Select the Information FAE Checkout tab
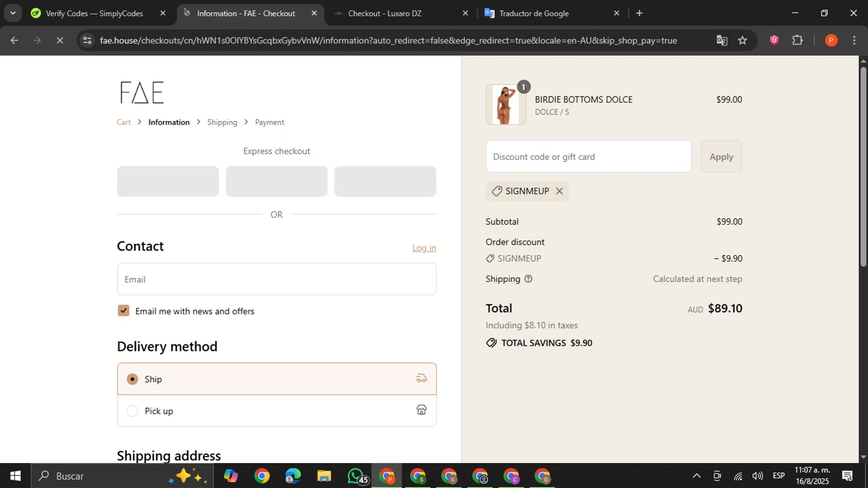This screenshot has width=868, height=488. click(x=246, y=13)
